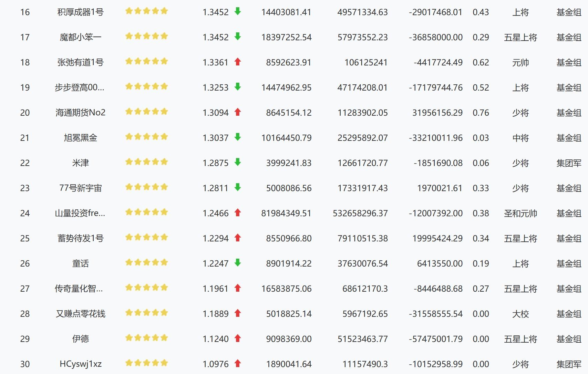Click the green down arrow for 积厚成器1号
The height and width of the screenshot is (374, 588).
pyautogui.click(x=237, y=11)
